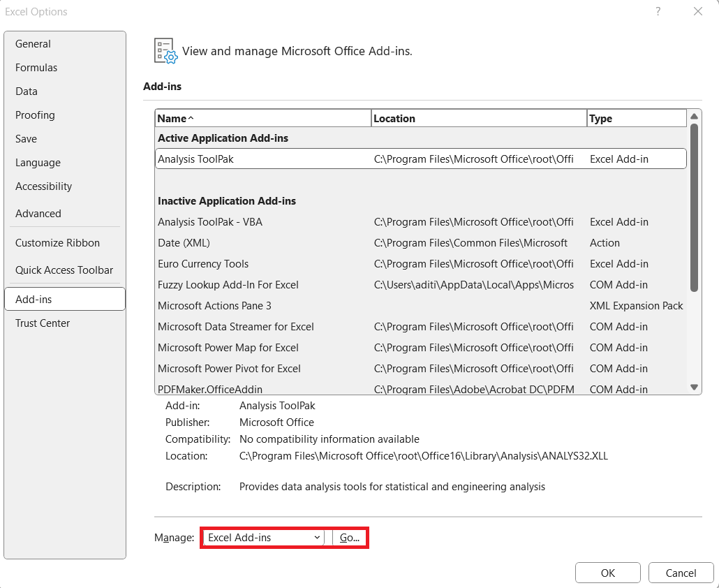The image size is (719, 588).
Task: Open the Language category
Action: (65, 163)
